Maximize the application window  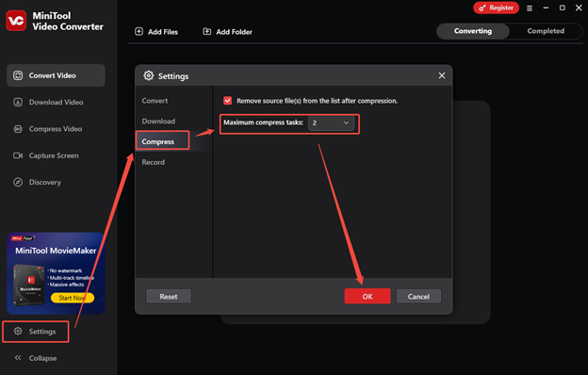[563, 8]
